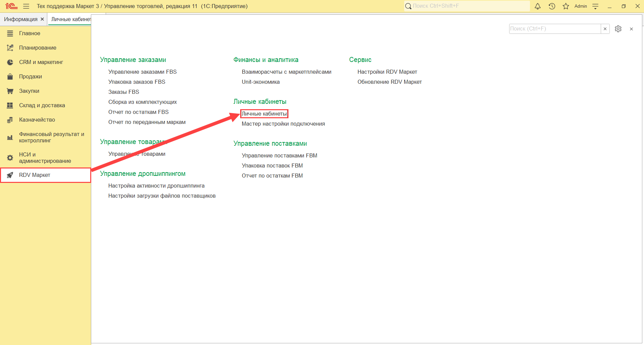The width and height of the screenshot is (644, 345).
Task: Close the Информация tab
Action: click(42, 19)
